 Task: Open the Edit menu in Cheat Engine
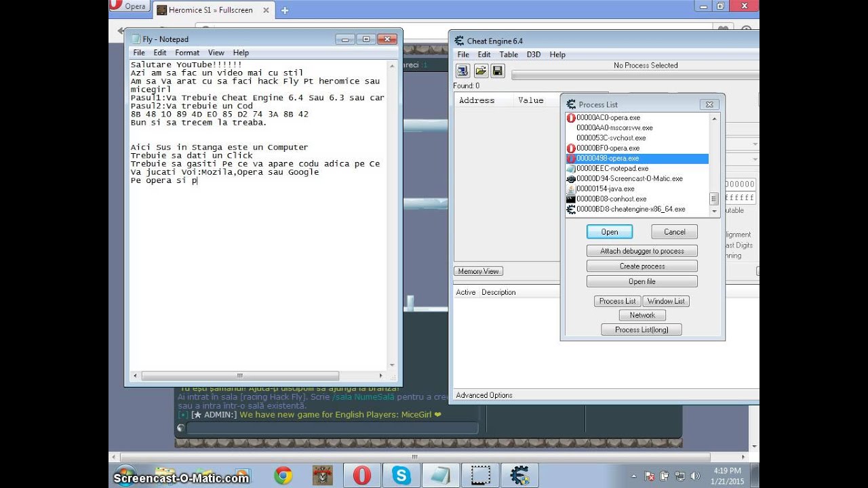pos(484,55)
